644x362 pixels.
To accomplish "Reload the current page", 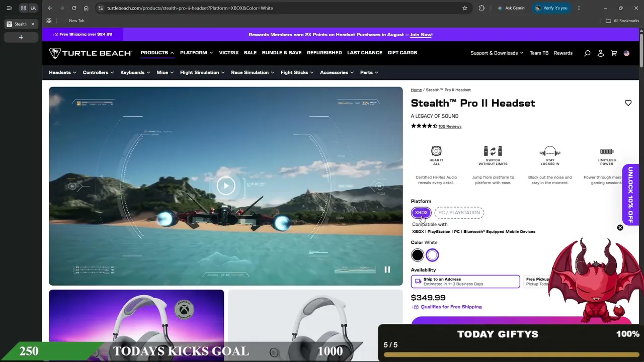I will (74, 8).
